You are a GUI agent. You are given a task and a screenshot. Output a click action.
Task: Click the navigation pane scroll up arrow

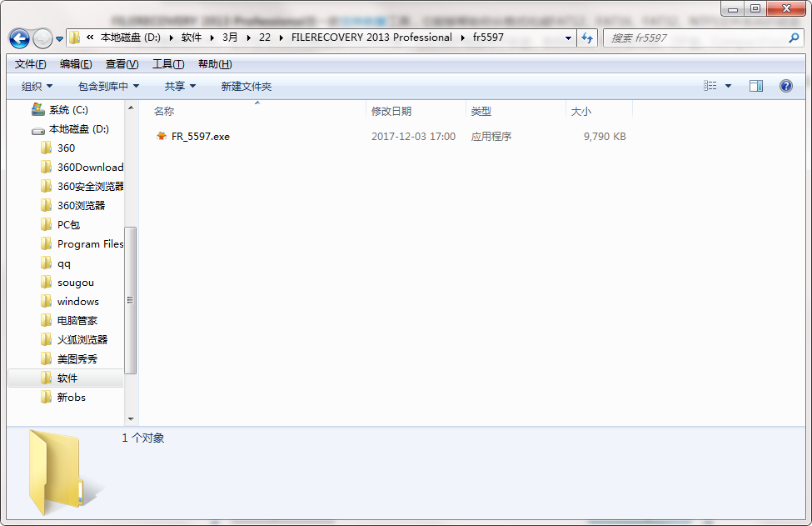(x=131, y=108)
